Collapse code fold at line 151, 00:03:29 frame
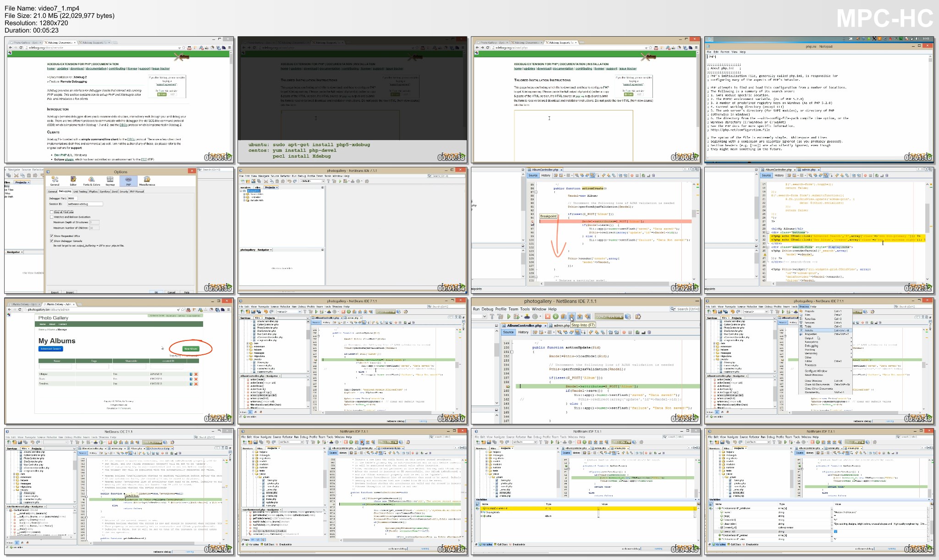Screen dimensions: 939x560 512,352
